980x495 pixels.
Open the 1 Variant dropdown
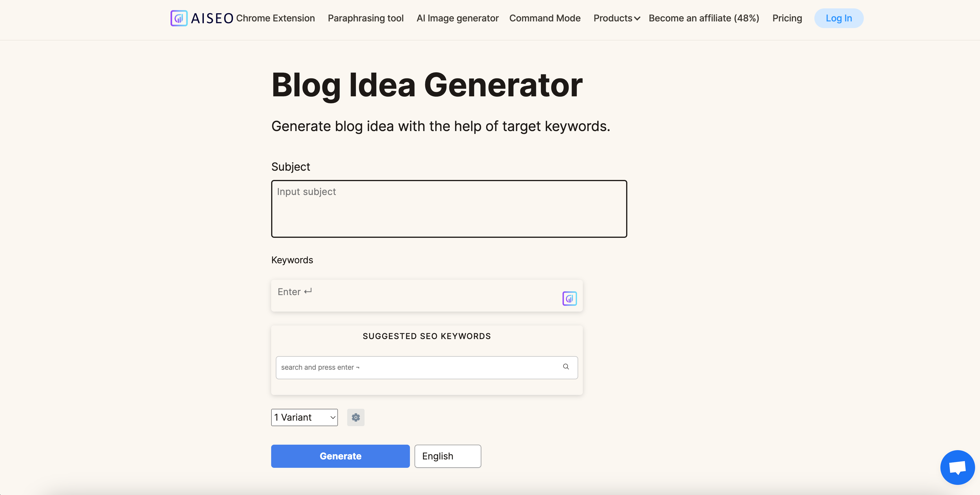pyautogui.click(x=304, y=417)
